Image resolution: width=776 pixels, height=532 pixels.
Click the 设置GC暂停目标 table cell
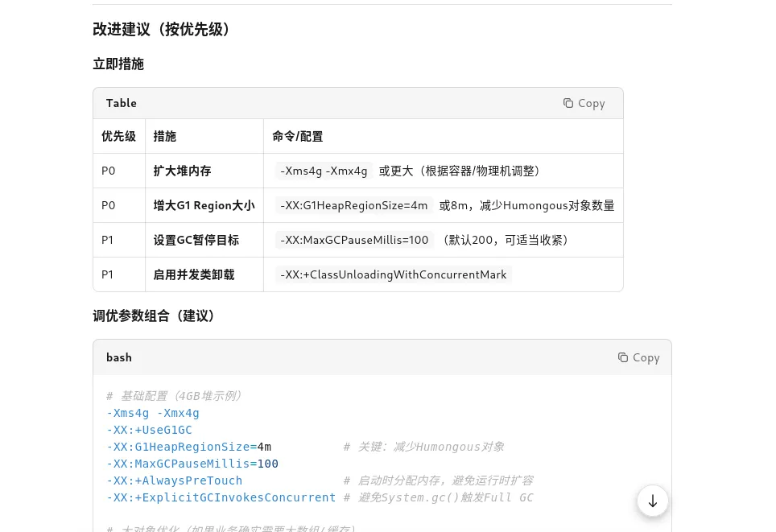pos(196,241)
